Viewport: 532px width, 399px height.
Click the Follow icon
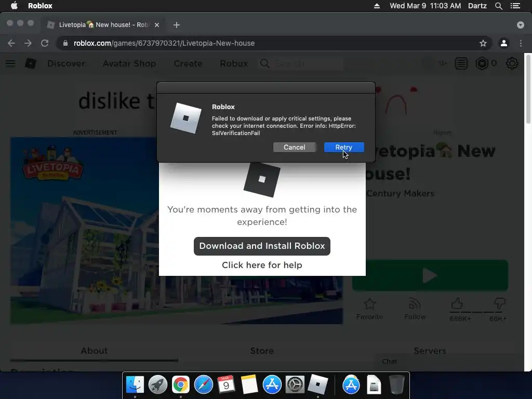pos(415,303)
